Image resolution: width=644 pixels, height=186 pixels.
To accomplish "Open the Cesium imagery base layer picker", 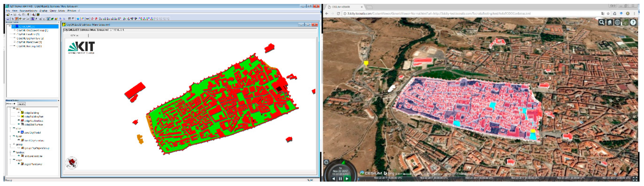I will click(625, 22).
